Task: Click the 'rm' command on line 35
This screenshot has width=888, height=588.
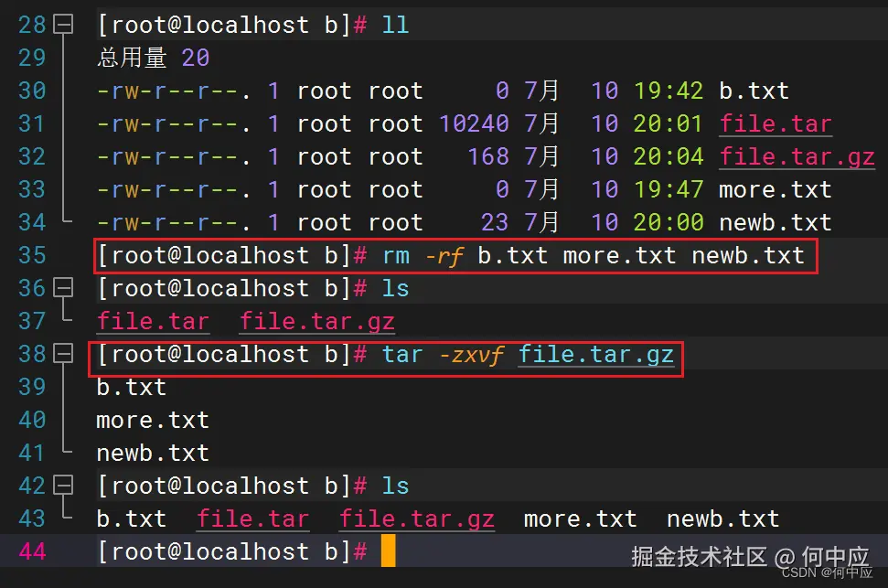Action: pos(396,255)
